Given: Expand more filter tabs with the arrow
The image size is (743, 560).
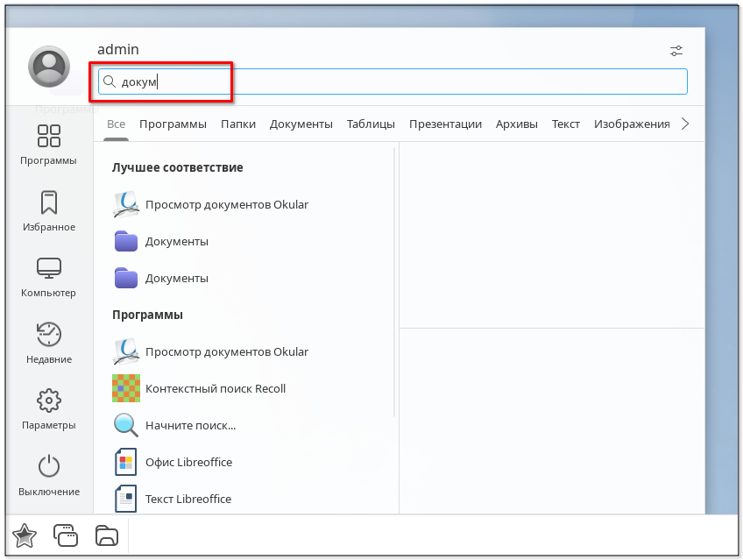Looking at the screenshot, I should (x=685, y=124).
